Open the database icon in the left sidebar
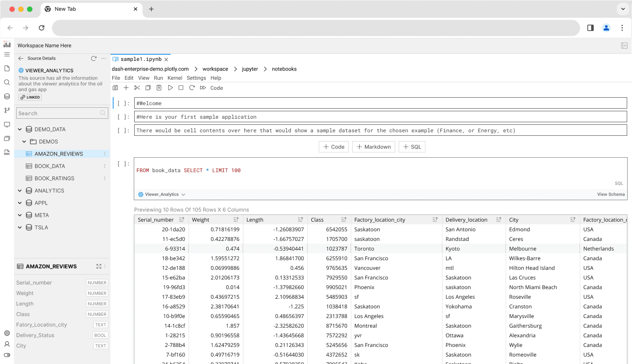The height and width of the screenshot is (364, 632). tap(7, 96)
